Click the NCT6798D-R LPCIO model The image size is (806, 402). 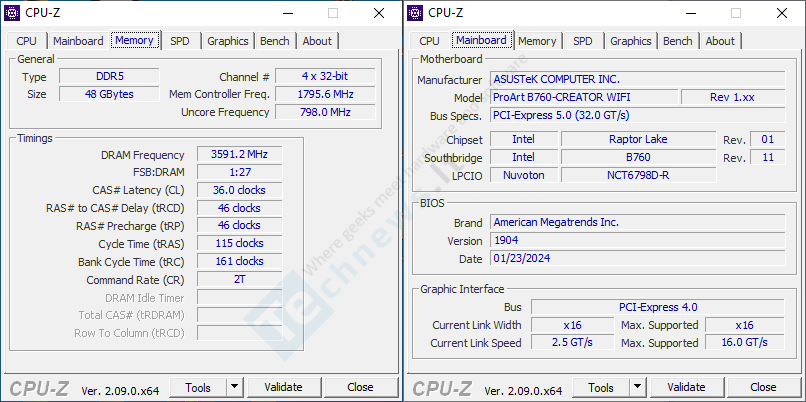point(638,175)
